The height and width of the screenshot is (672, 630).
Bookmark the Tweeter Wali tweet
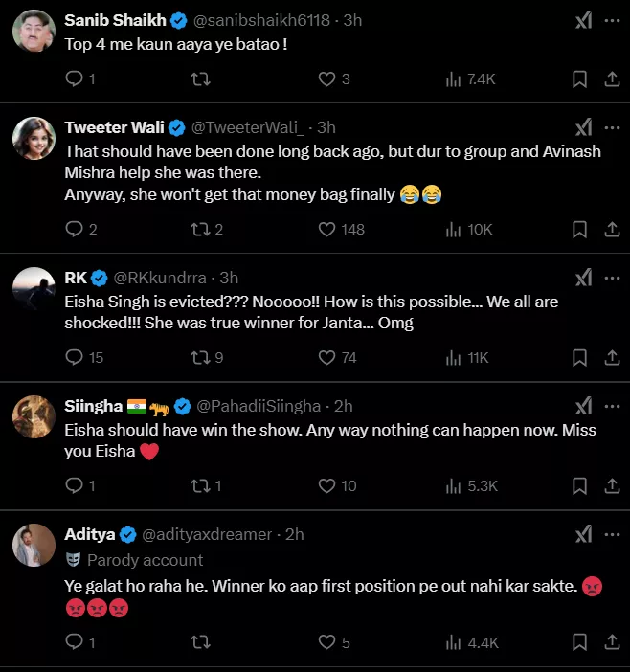(x=579, y=230)
